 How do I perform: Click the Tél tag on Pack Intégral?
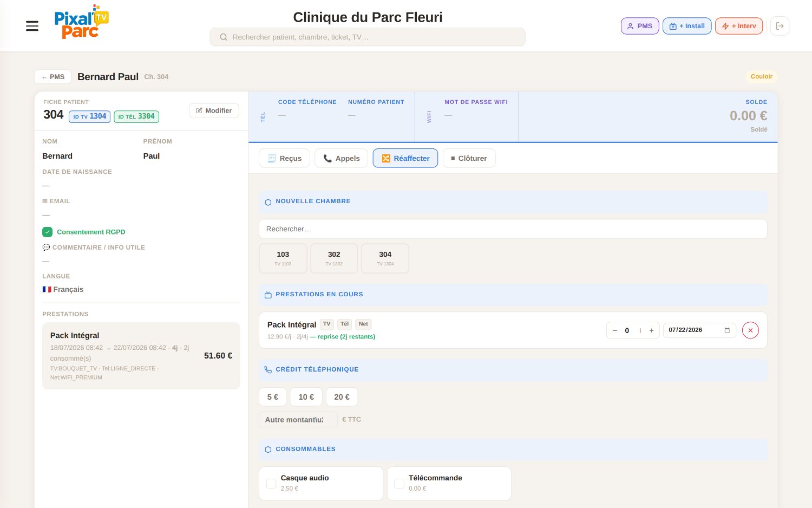click(x=345, y=324)
